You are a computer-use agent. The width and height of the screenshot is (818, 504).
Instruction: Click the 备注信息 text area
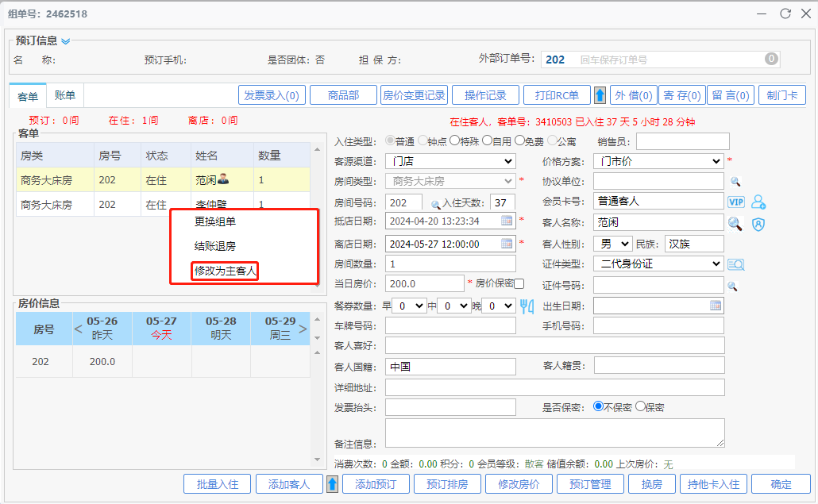click(x=555, y=433)
